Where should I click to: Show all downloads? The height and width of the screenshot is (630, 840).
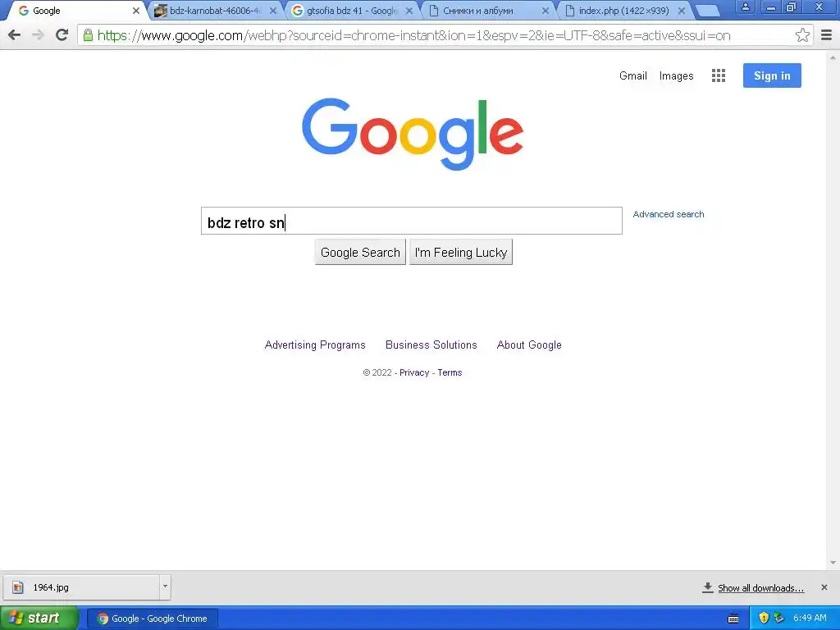coord(760,588)
